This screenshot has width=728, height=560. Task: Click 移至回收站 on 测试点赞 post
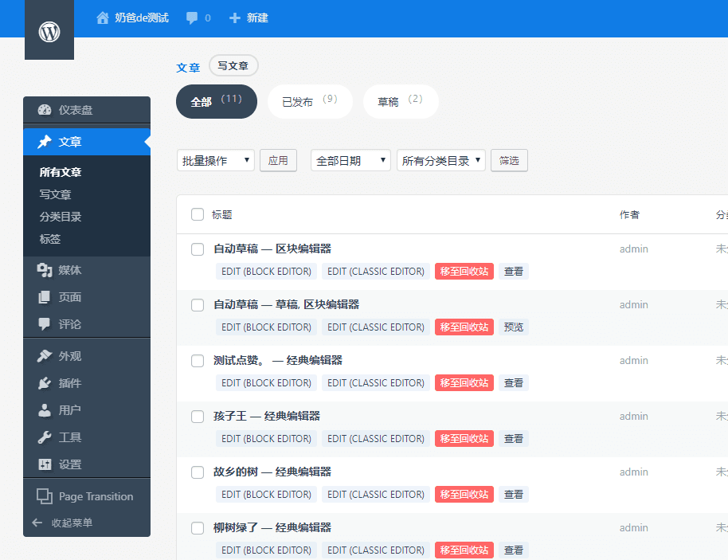(463, 382)
